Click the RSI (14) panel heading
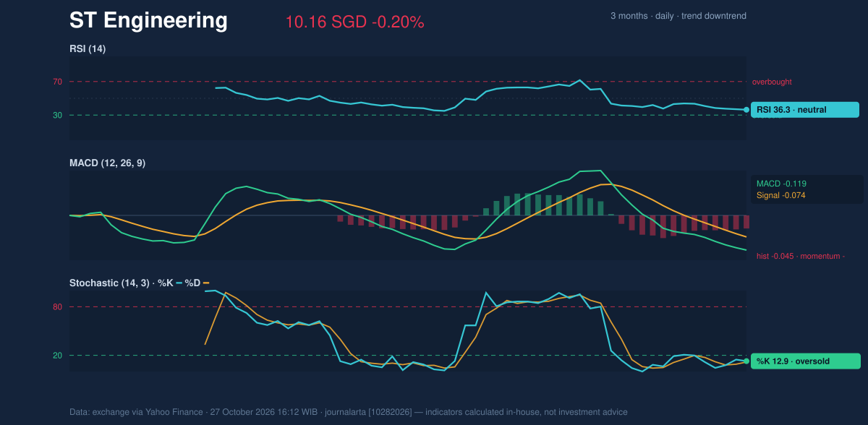 coord(88,49)
